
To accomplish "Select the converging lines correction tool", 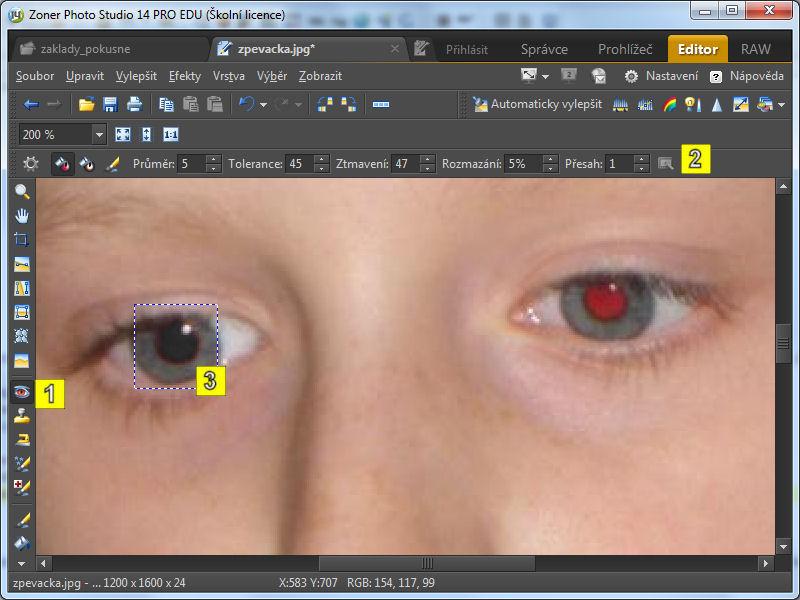I will point(22,288).
